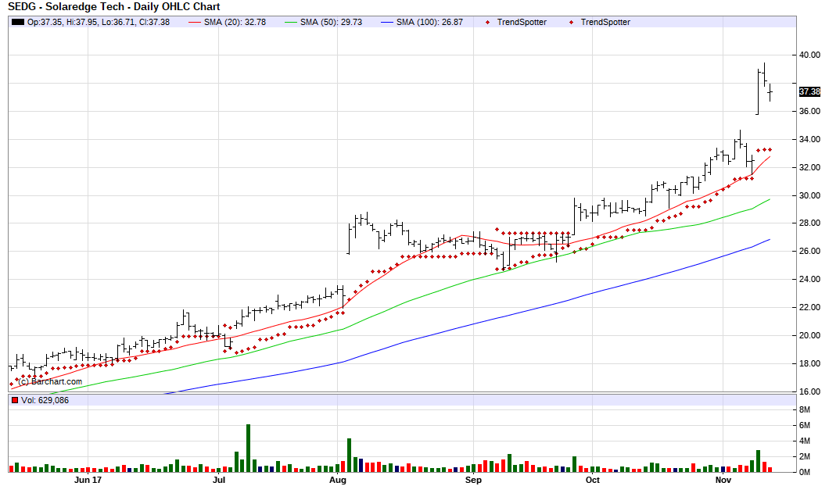Click the red SMA 20 legend line

click(195, 22)
